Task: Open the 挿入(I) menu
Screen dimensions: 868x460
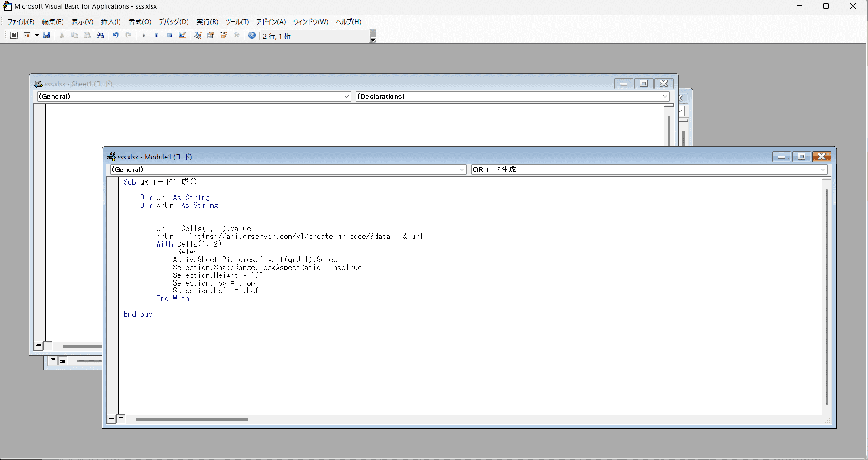Action: coord(110,22)
